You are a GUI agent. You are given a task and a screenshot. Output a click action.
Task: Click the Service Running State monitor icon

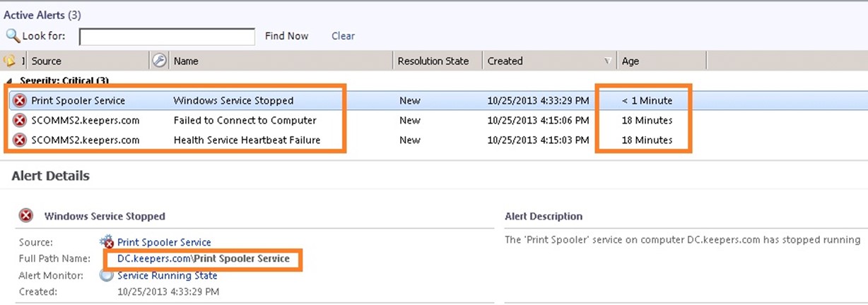107,275
